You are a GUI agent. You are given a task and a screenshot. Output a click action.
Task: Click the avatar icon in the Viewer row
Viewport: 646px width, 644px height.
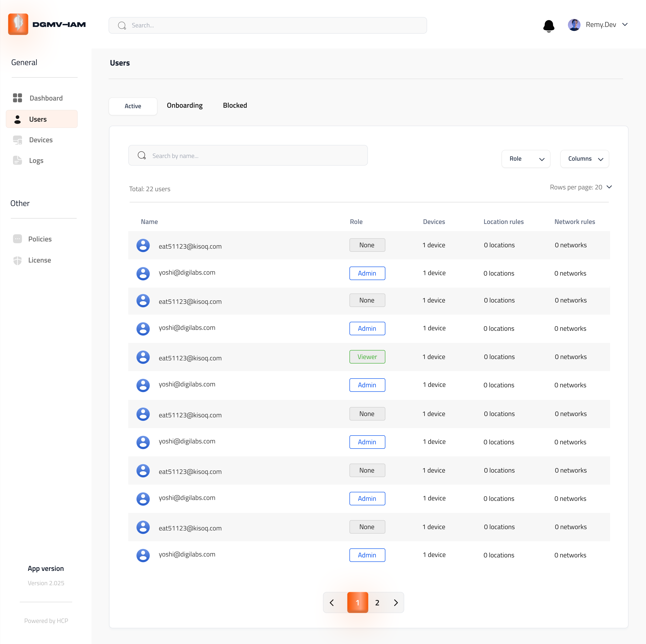[x=143, y=357]
